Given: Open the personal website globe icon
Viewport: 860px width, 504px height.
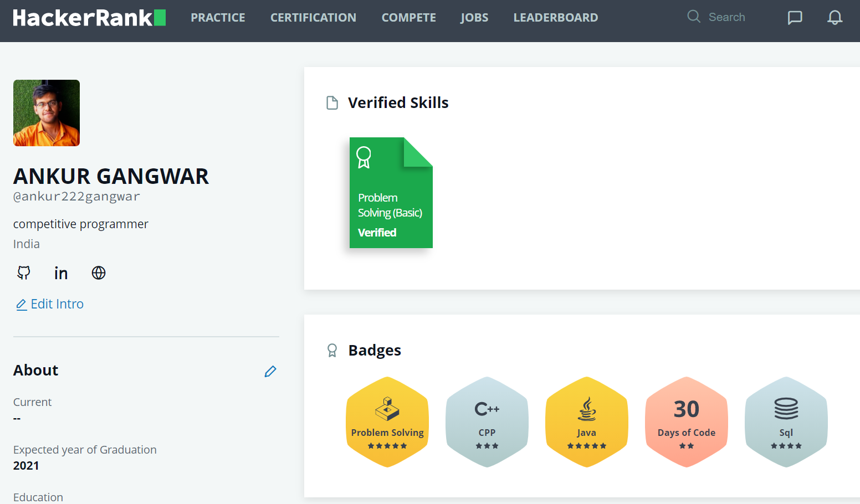Looking at the screenshot, I should 99,272.
